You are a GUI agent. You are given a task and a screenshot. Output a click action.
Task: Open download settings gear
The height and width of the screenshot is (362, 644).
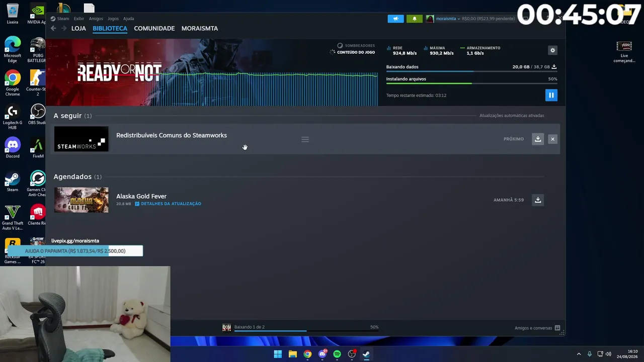pyautogui.click(x=552, y=50)
